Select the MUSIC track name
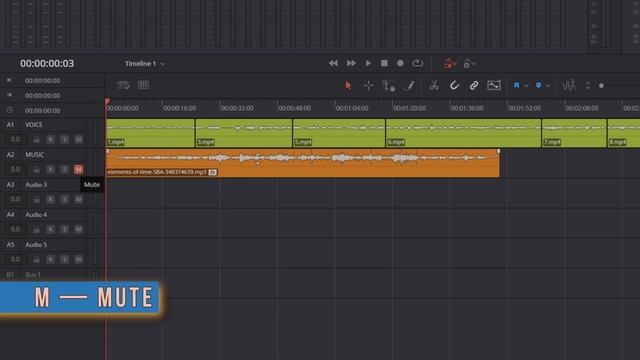The width and height of the screenshot is (640, 360). click(x=34, y=155)
